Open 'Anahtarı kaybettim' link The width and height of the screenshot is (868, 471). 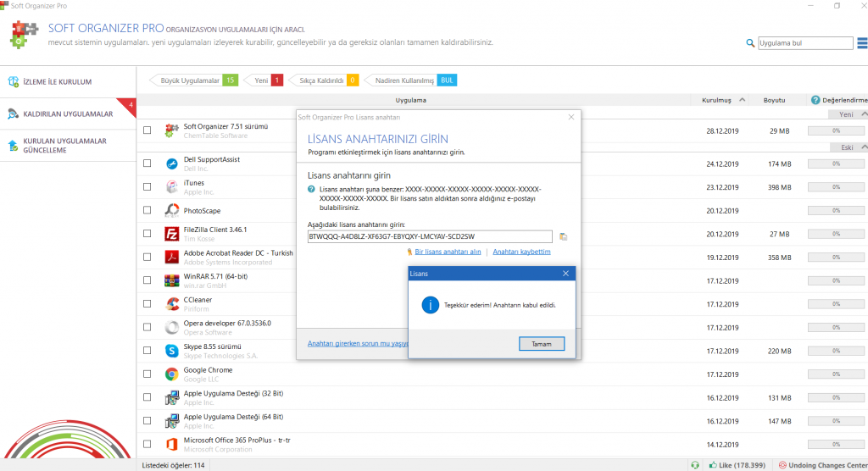click(521, 252)
